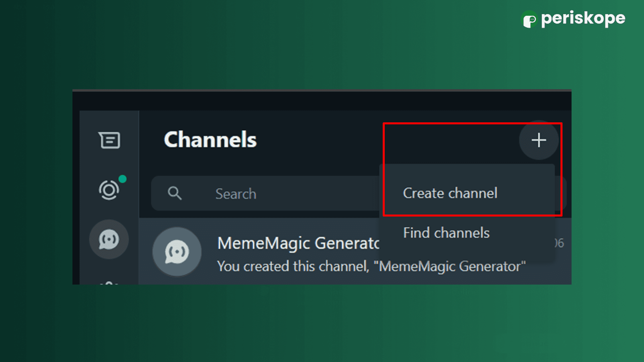Click the "You created this channel" preview
This screenshot has width=644, height=362.
(371, 266)
